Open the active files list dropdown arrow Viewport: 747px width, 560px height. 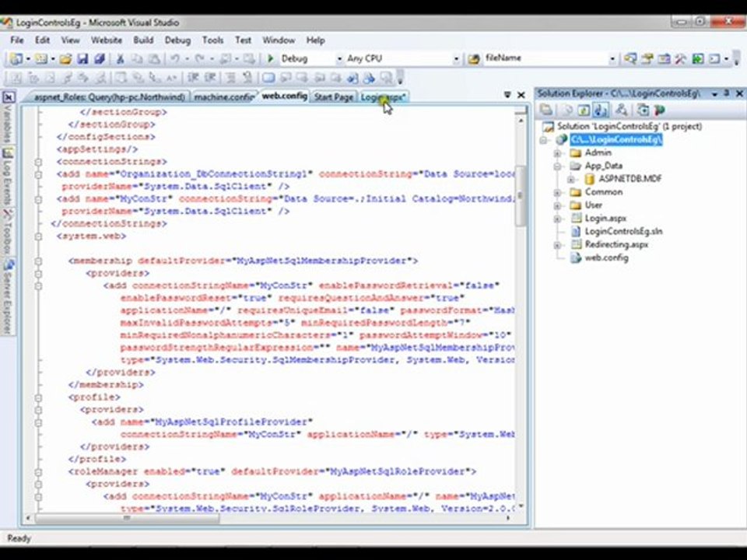(x=507, y=95)
